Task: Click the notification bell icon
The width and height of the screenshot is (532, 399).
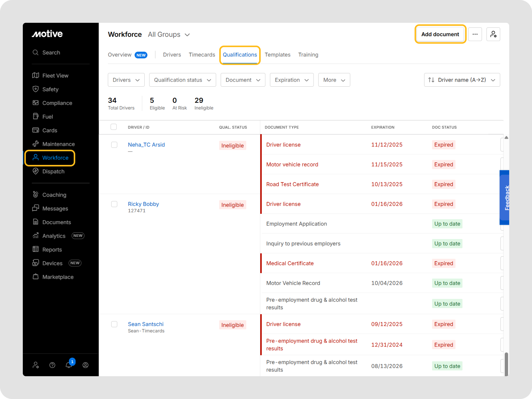Action: [x=69, y=365]
